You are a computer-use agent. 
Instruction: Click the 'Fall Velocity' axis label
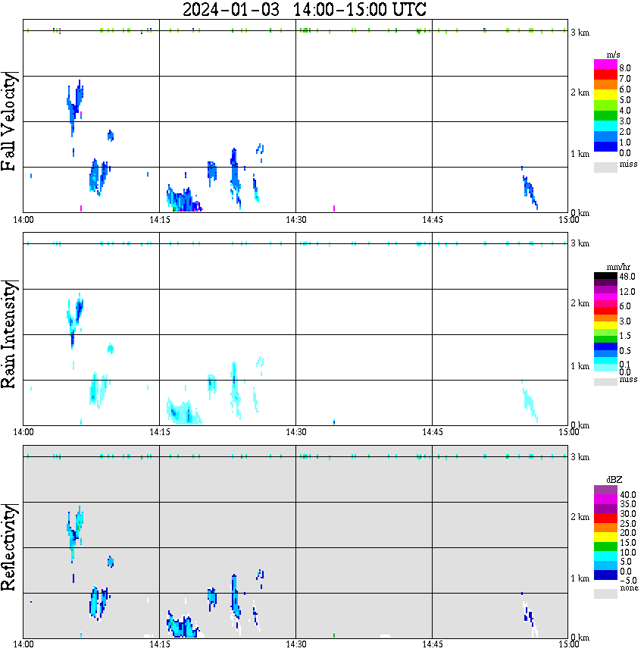pyautogui.click(x=8, y=121)
